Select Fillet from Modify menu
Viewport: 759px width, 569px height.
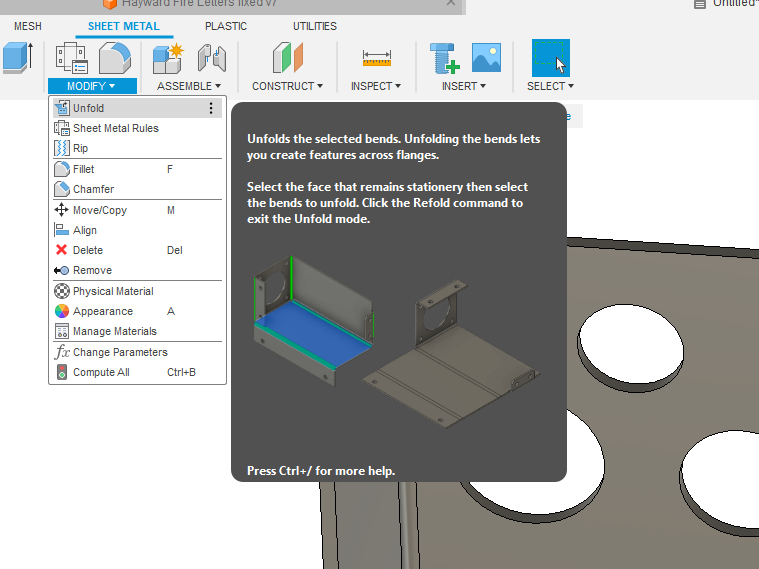coord(137,169)
